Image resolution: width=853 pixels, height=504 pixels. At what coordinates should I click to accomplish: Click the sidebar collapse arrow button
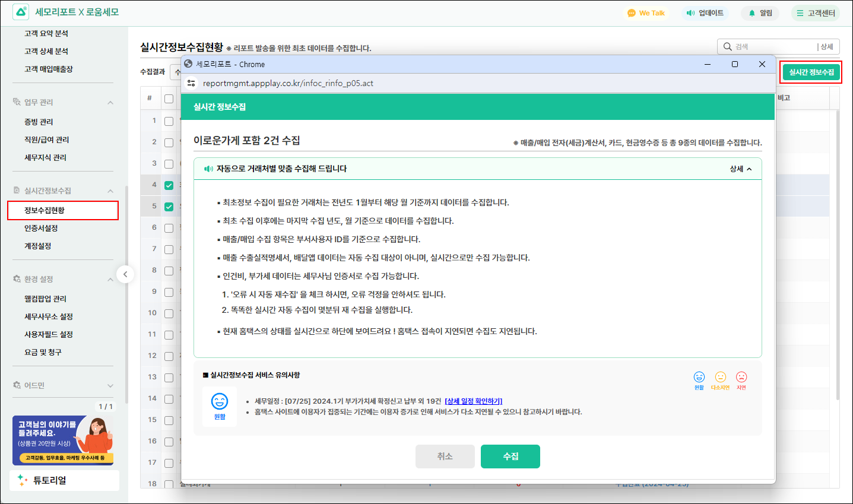click(x=125, y=274)
